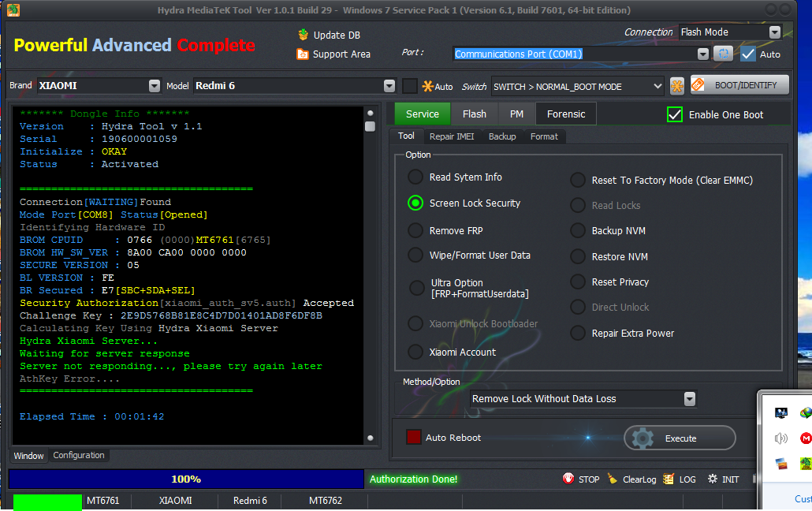The width and height of the screenshot is (812, 511).
Task: Click the MT6762 status bar cell
Action: (x=326, y=501)
